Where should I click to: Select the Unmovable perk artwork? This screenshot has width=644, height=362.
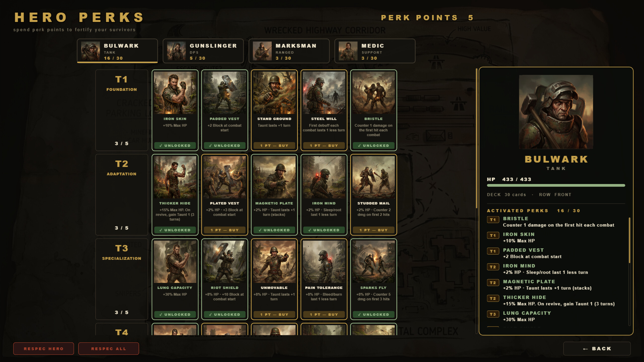click(274, 262)
